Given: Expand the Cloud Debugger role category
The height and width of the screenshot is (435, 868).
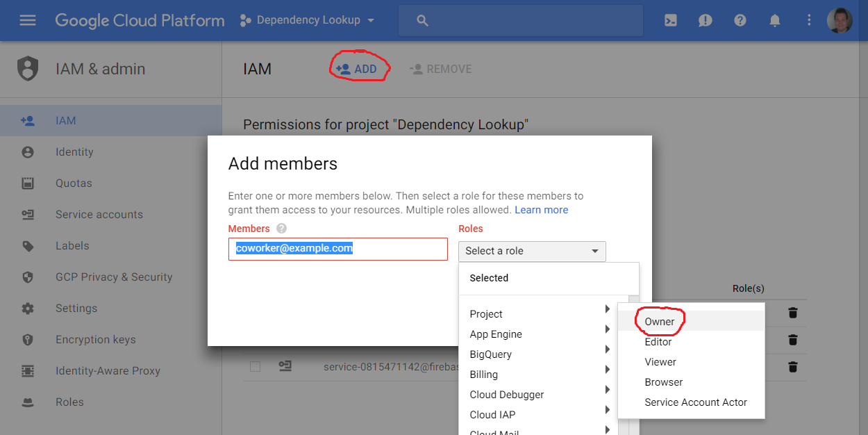Looking at the screenshot, I should click(538, 395).
